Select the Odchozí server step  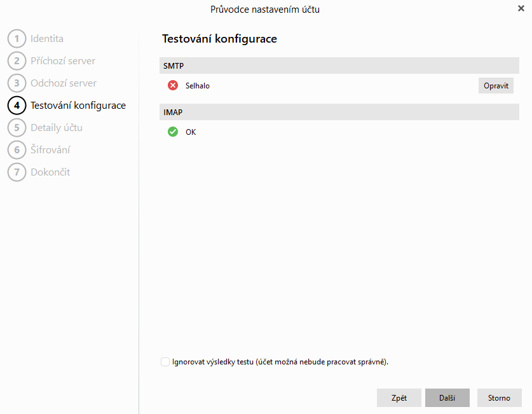[x=64, y=83]
